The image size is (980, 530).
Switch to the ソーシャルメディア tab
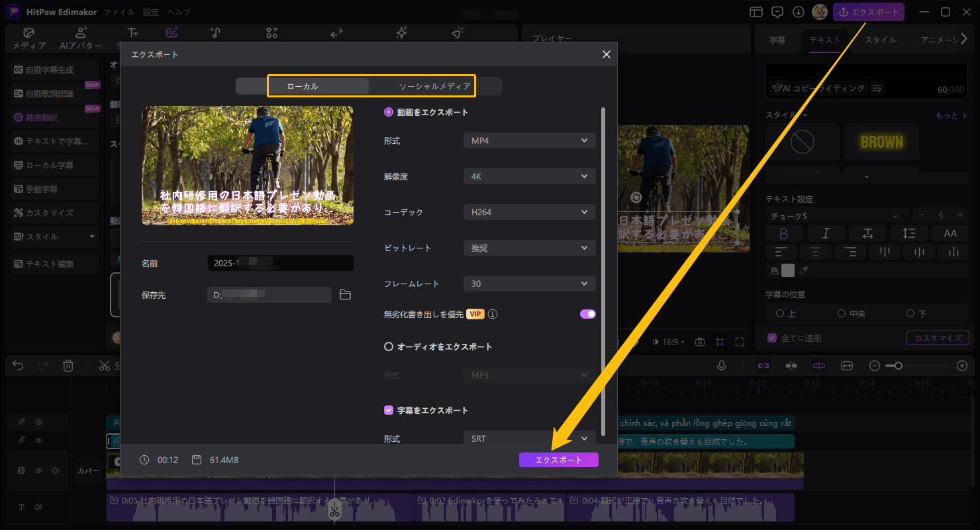[434, 86]
